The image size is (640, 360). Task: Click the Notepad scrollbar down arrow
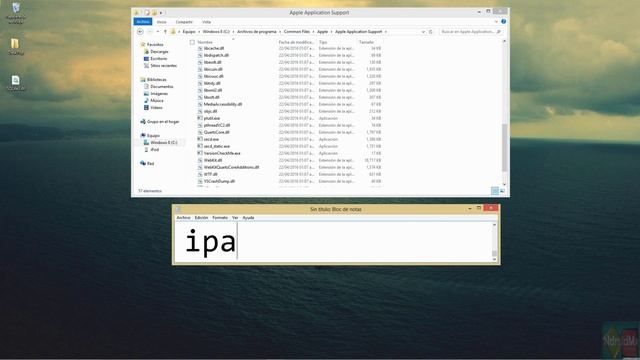[494, 259]
